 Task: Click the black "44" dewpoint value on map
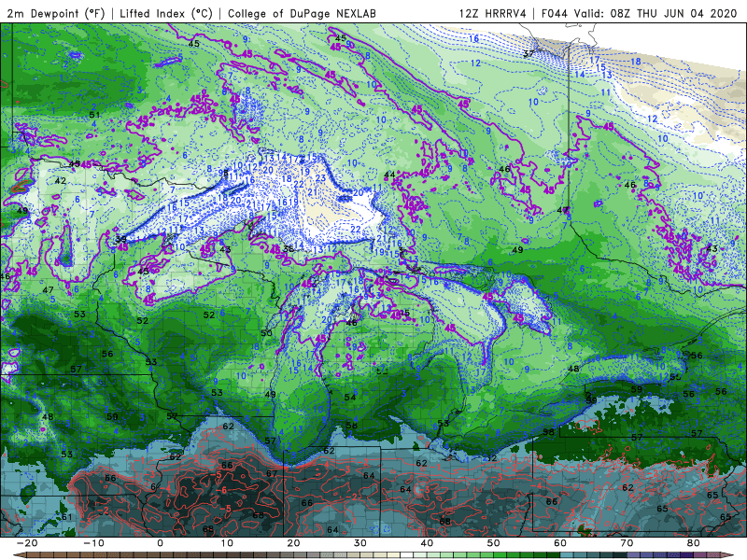[x=389, y=175]
